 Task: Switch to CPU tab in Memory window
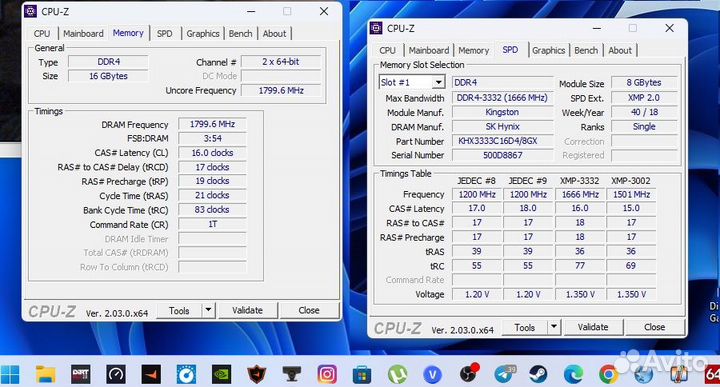(x=42, y=34)
